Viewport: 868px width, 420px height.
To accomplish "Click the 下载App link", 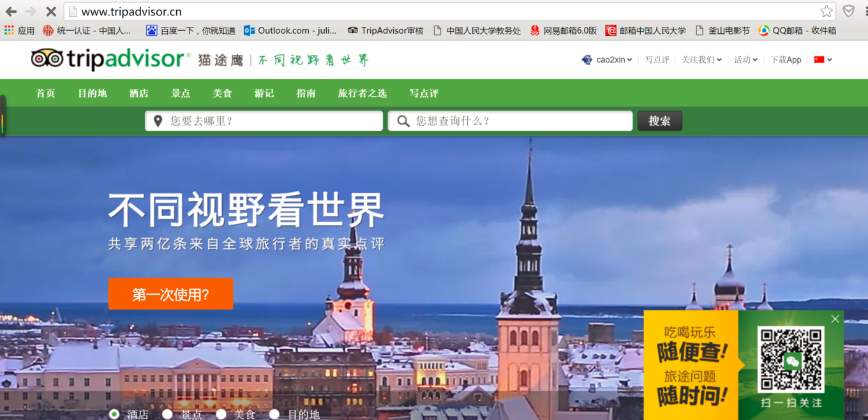I will 786,59.
